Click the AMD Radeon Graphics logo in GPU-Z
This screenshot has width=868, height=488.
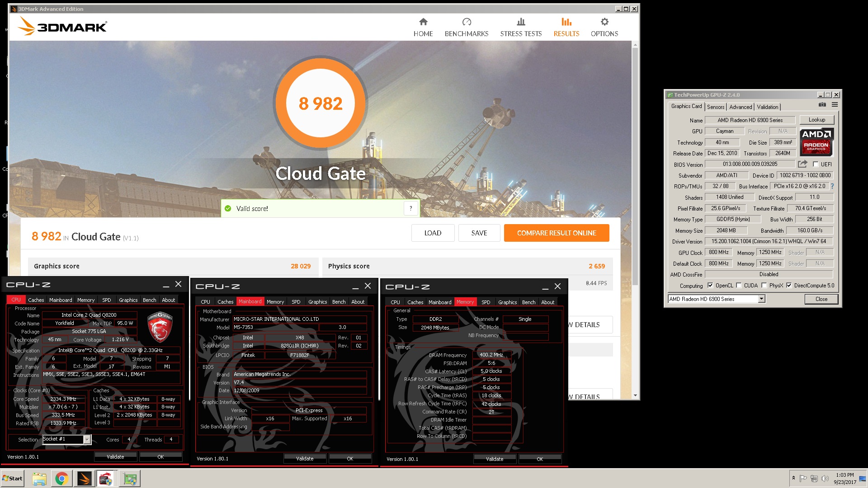[816, 142]
